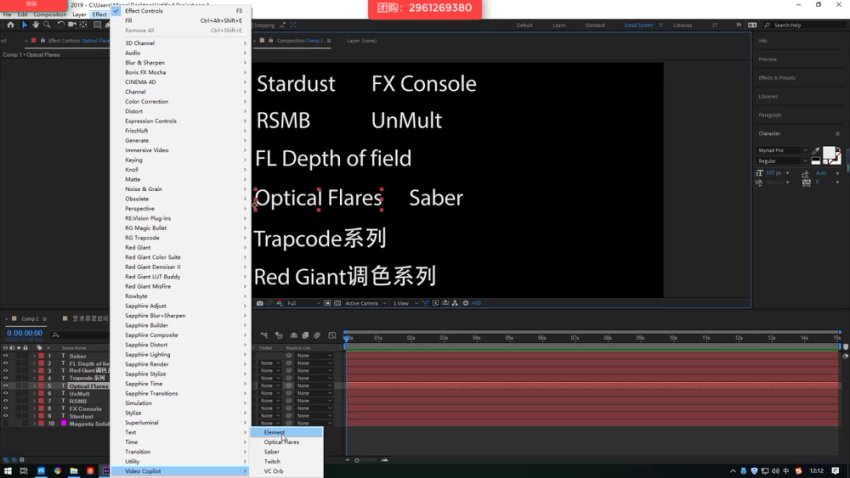The width and height of the screenshot is (850, 478).
Task: Adjust the timeline zoom slider knob
Action: 357,460
